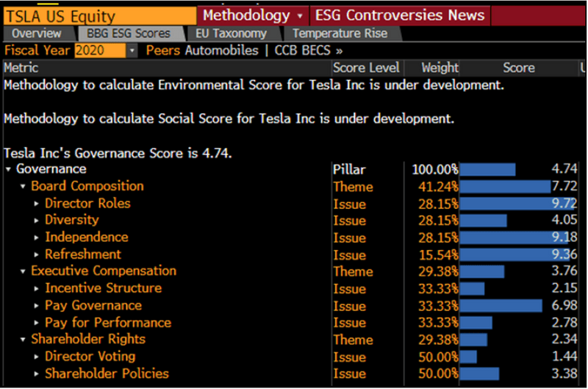Screen dimensions: 588x389
Task: Select the Pay for Performance label
Action: pyautogui.click(x=108, y=323)
